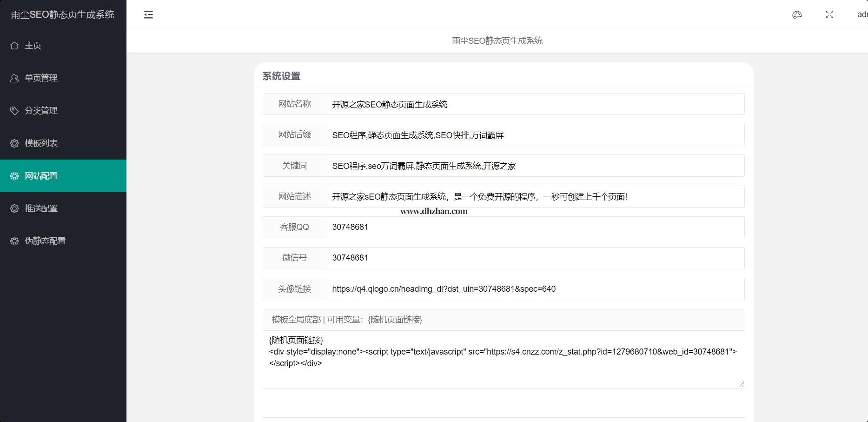
Task: Click the gear icon beside 推送配置
Action: (x=14, y=208)
